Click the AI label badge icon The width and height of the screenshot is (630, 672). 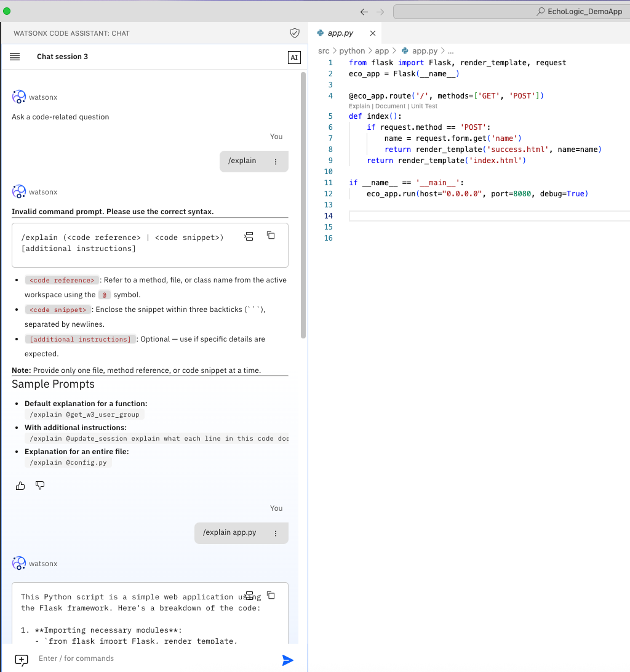[294, 57]
